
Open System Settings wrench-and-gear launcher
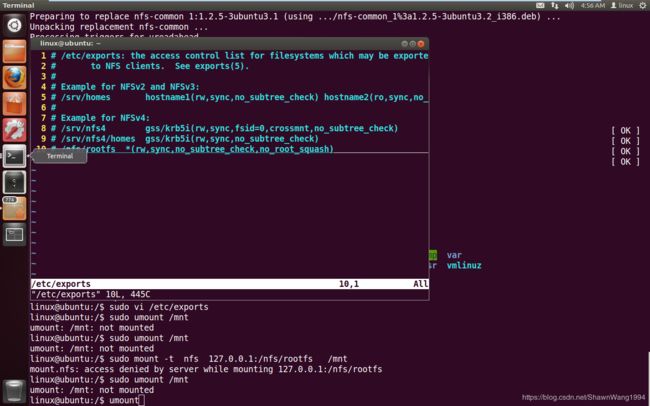(x=14, y=130)
